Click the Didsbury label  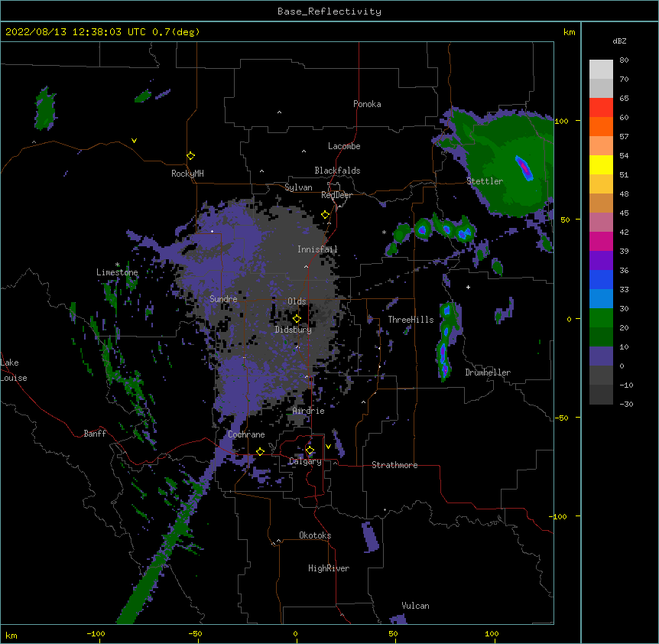pyautogui.click(x=293, y=330)
